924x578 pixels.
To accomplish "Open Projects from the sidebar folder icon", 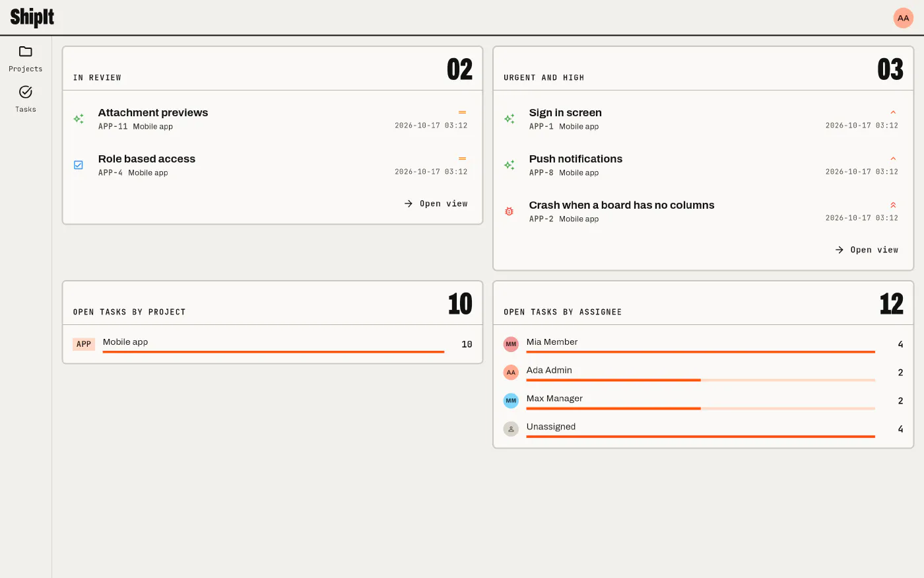I will pos(26,52).
